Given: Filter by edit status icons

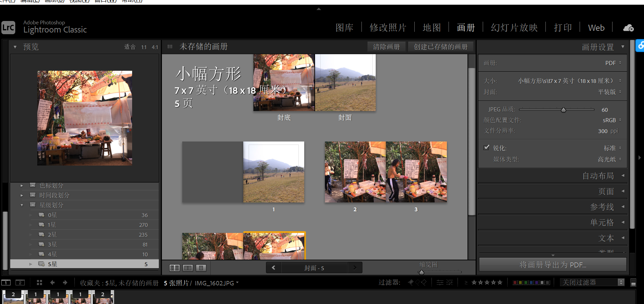Looking at the screenshot, I should (x=445, y=282).
